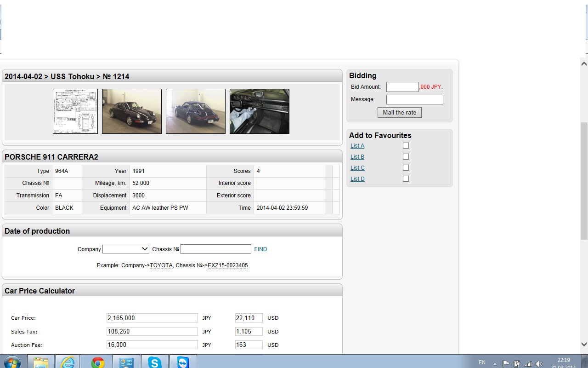Screen dimensions: 588x368
Task: Open the Action Center flag icon
Action: [x=506, y=363]
